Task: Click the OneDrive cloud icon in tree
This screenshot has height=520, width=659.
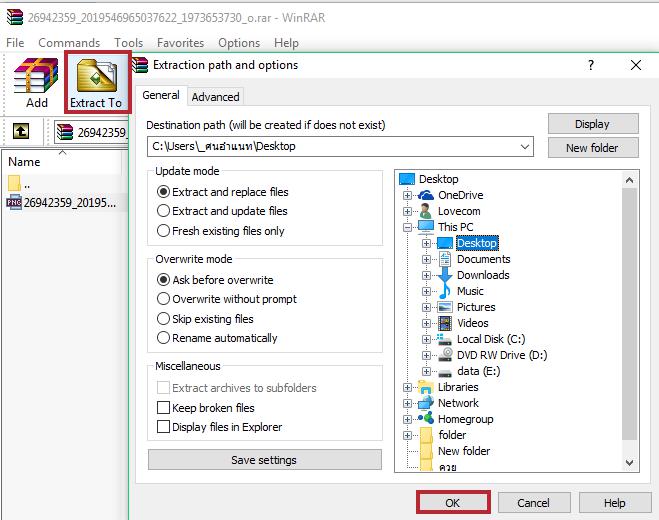Action: click(x=426, y=195)
